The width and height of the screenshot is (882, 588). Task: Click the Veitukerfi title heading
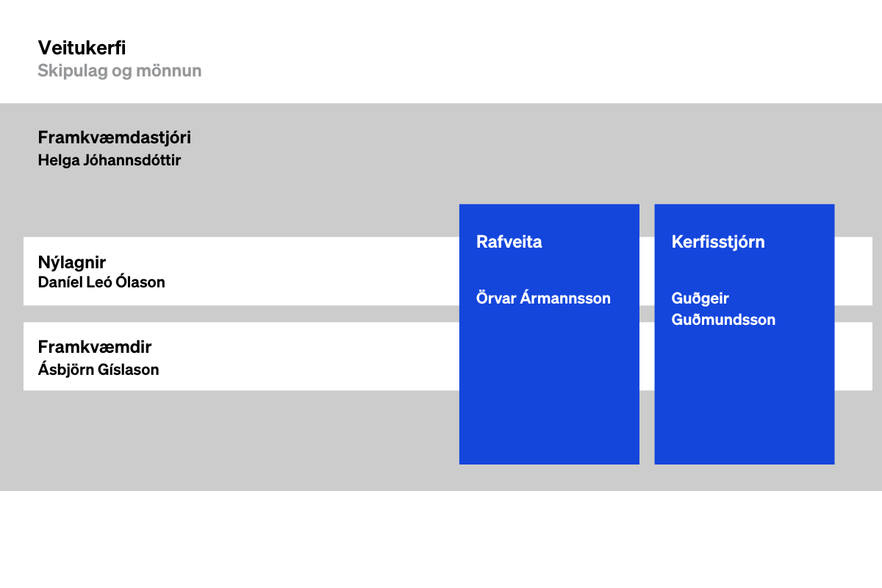(x=82, y=48)
